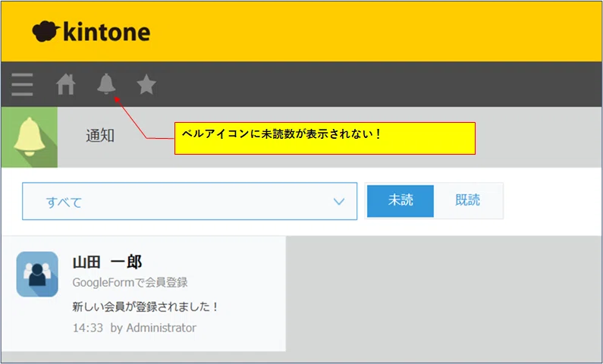Screen dimensions: 603x364
Task: Go to the portal via the home icon
Action: tap(66, 84)
